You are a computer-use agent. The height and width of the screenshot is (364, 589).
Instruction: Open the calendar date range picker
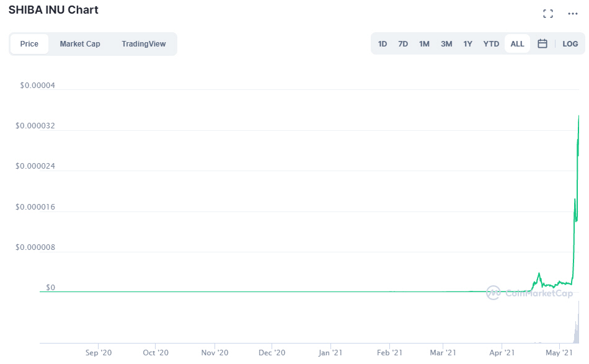coord(542,44)
